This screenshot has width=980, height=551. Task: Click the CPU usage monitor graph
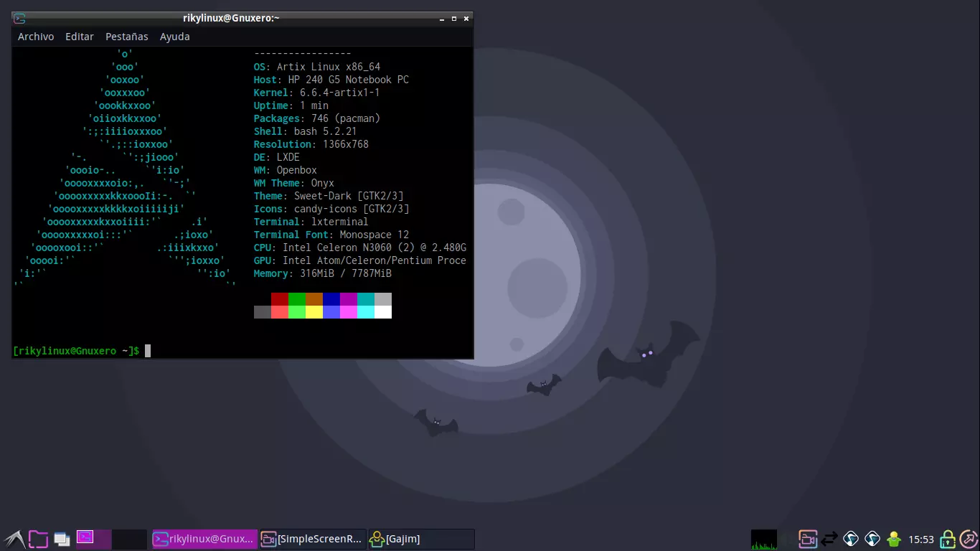(764, 540)
